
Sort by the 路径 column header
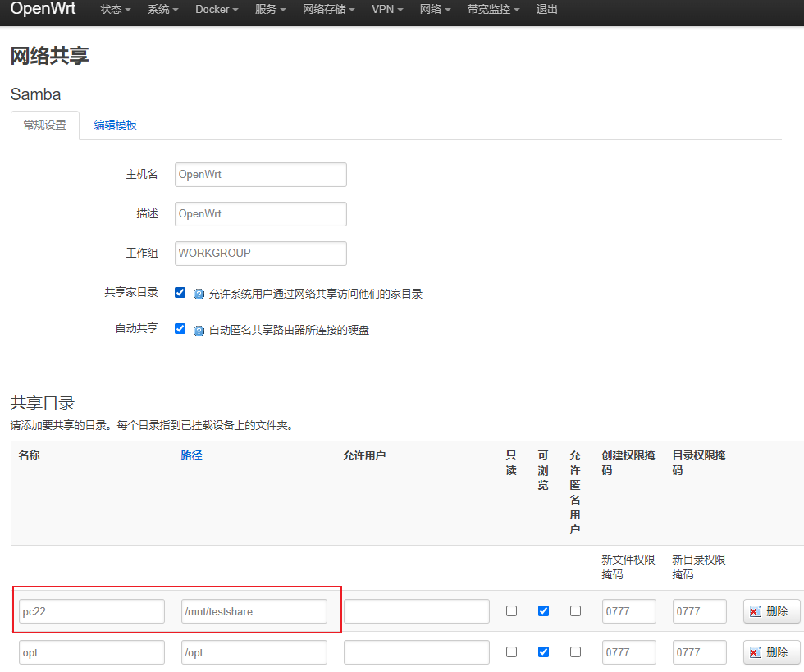(192, 455)
